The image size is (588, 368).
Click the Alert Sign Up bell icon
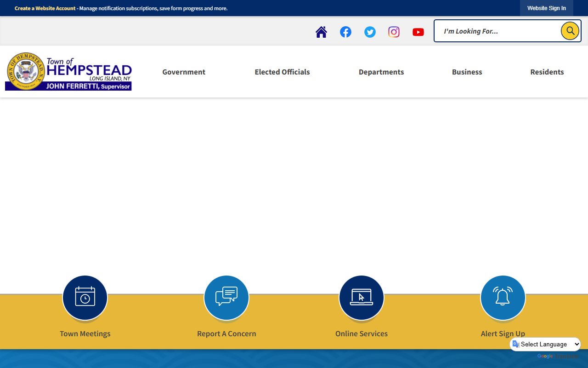[503, 298]
